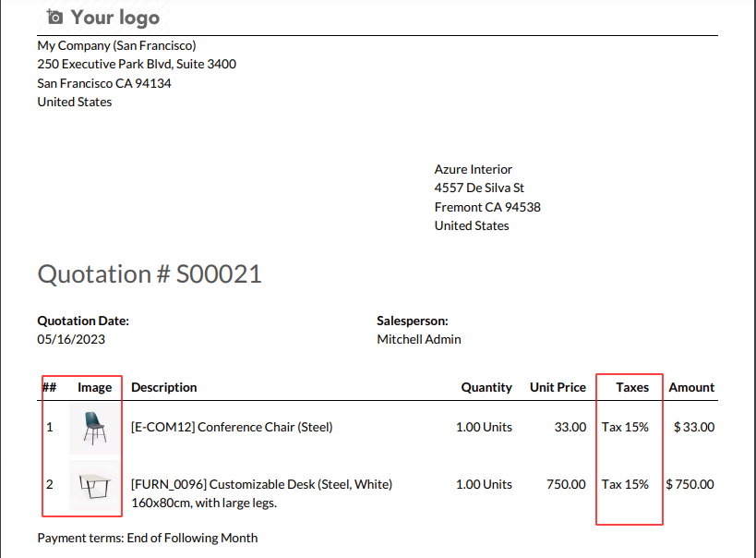The height and width of the screenshot is (558, 756).
Task: Click row number 2 cell
Action: click(x=50, y=485)
